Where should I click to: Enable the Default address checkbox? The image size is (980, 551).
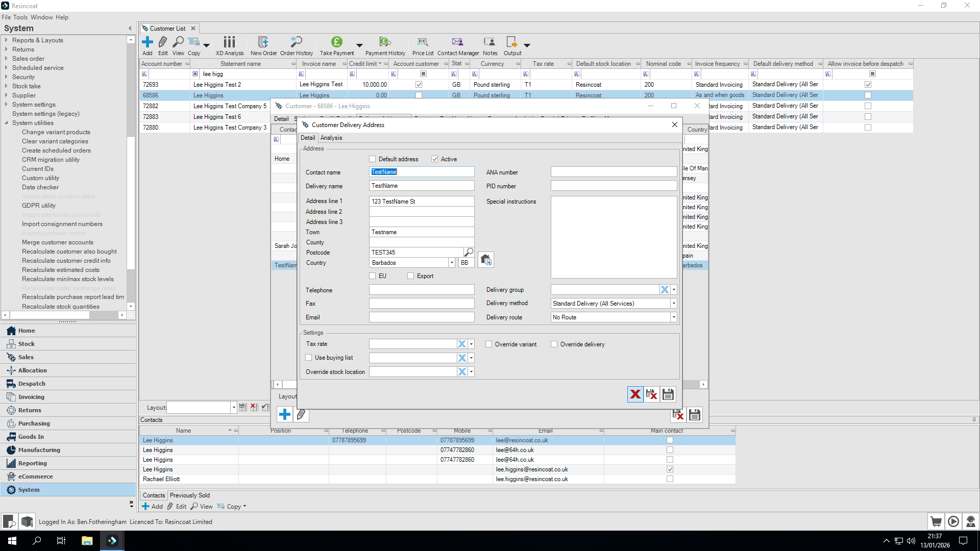[372, 159]
